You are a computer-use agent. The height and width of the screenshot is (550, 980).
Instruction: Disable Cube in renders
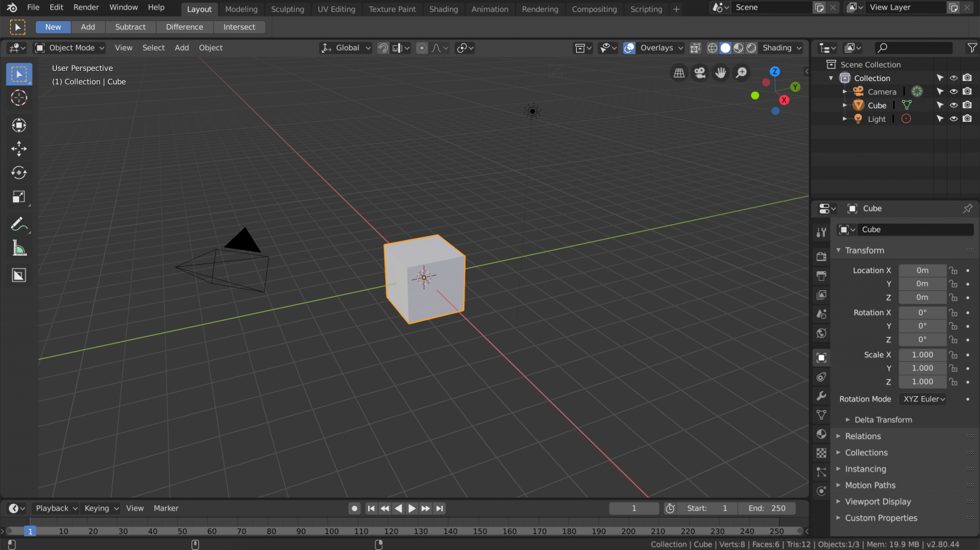click(967, 105)
